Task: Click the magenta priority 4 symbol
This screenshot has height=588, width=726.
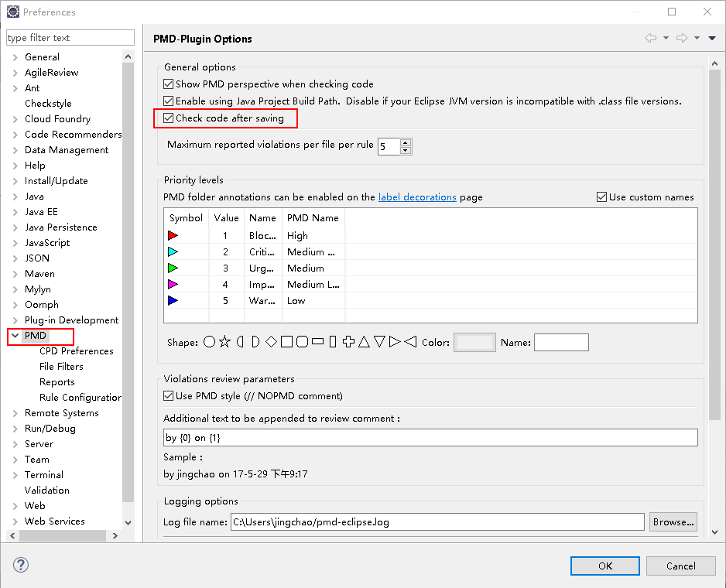Action: (173, 284)
